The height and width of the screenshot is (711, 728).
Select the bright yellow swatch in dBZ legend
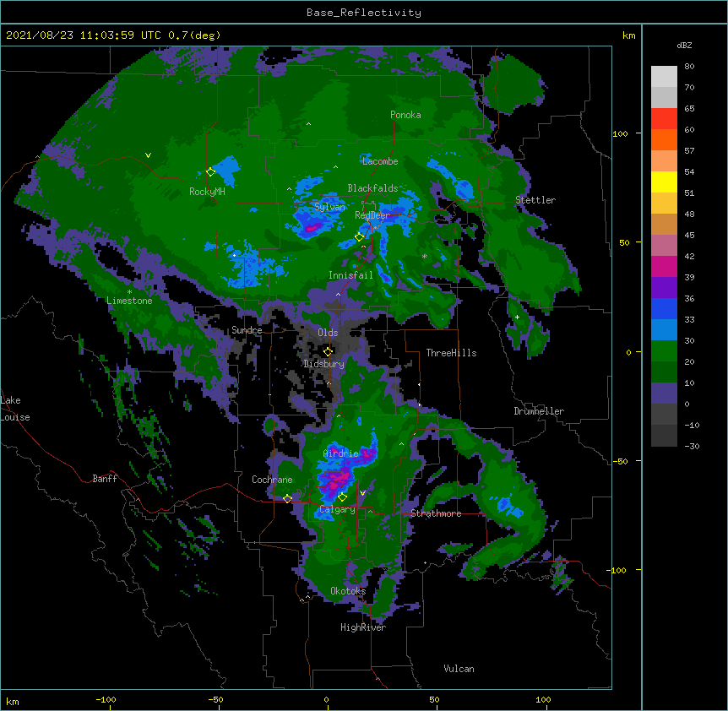pyautogui.click(x=664, y=182)
